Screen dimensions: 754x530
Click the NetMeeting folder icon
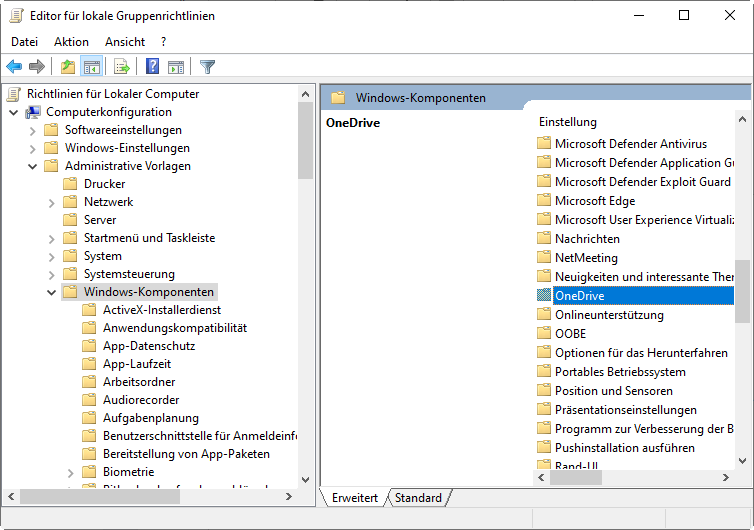click(544, 257)
